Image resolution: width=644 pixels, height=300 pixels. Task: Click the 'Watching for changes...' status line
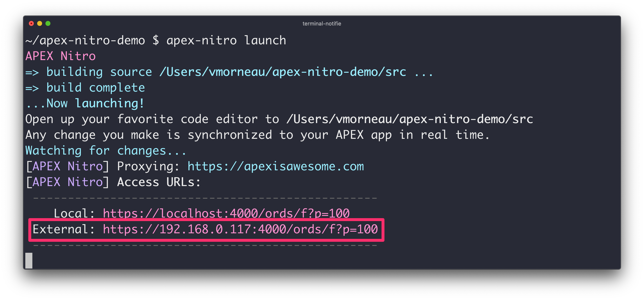pos(105,151)
